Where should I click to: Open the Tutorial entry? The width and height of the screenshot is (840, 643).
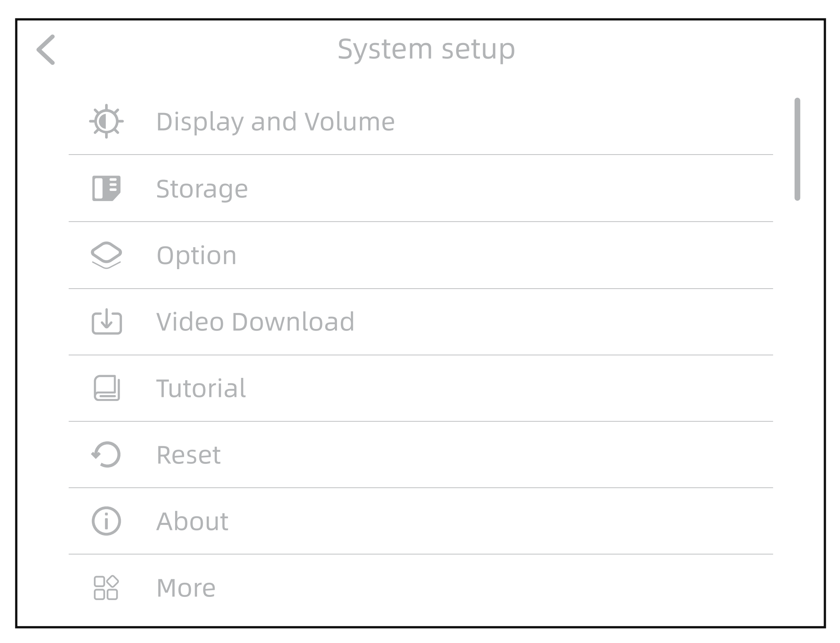201,388
